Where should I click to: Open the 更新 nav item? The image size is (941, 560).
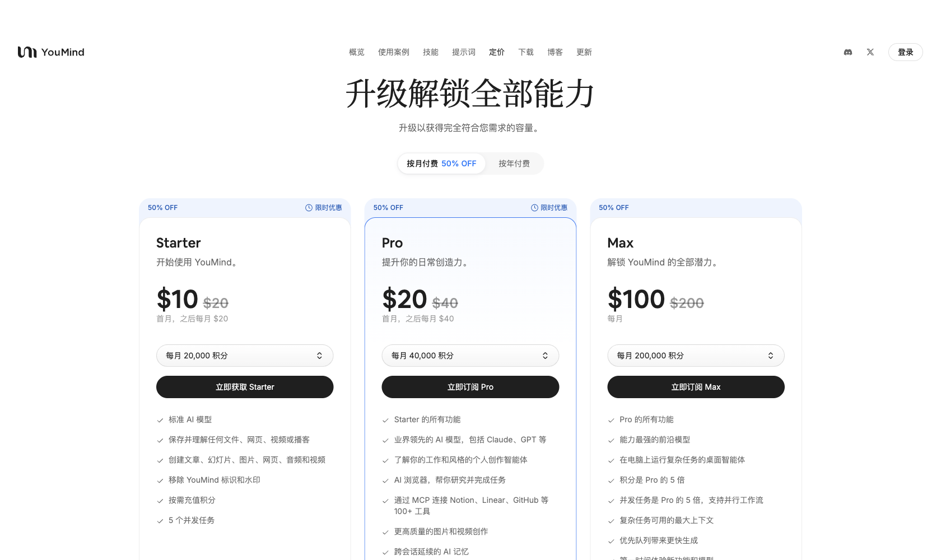(584, 52)
